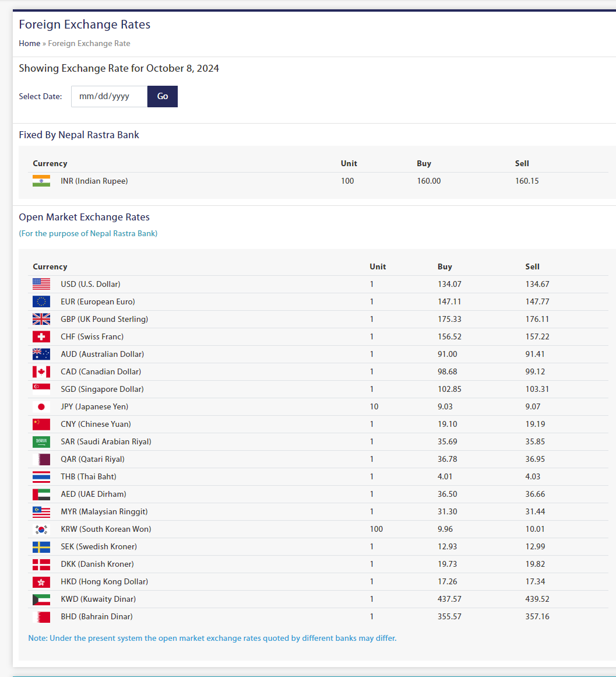Select the SGD buy rate 102.85

tap(449, 389)
